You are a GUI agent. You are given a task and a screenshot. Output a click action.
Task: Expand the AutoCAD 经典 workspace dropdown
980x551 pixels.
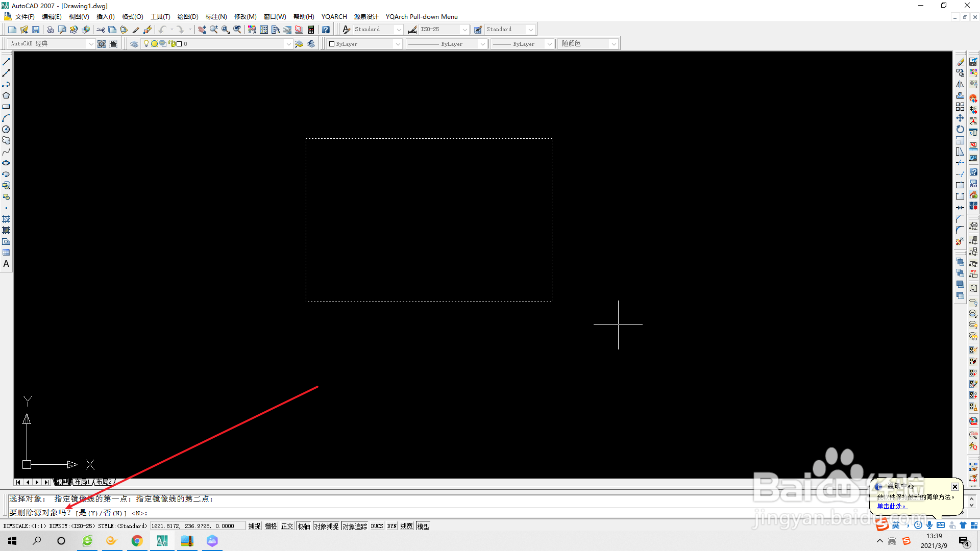91,44
